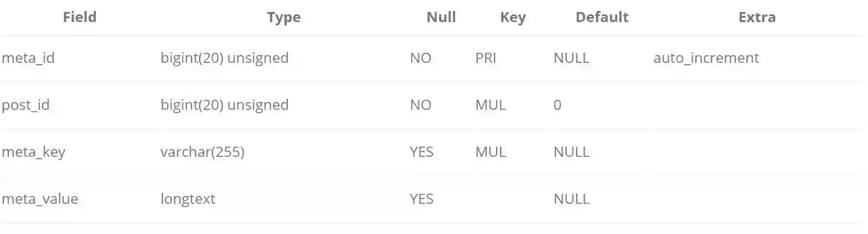Click the auto_increment extra value
The width and height of the screenshot is (868, 234).
click(706, 58)
